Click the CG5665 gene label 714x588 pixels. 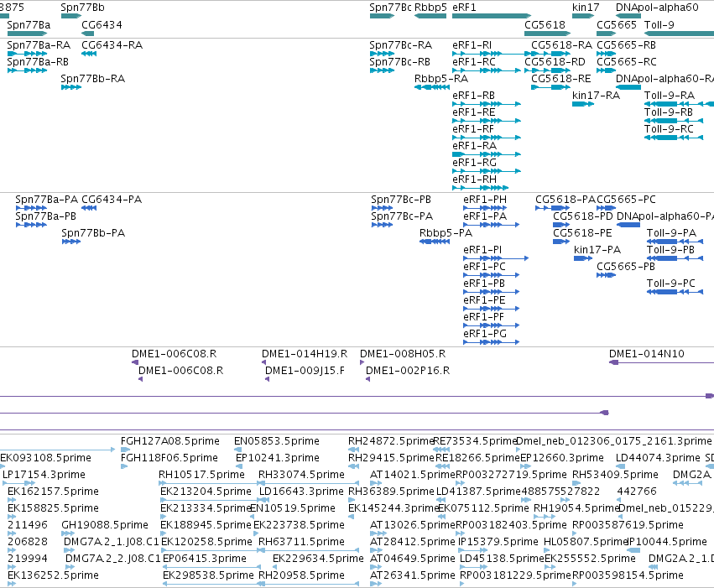pyautogui.click(x=617, y=25)
